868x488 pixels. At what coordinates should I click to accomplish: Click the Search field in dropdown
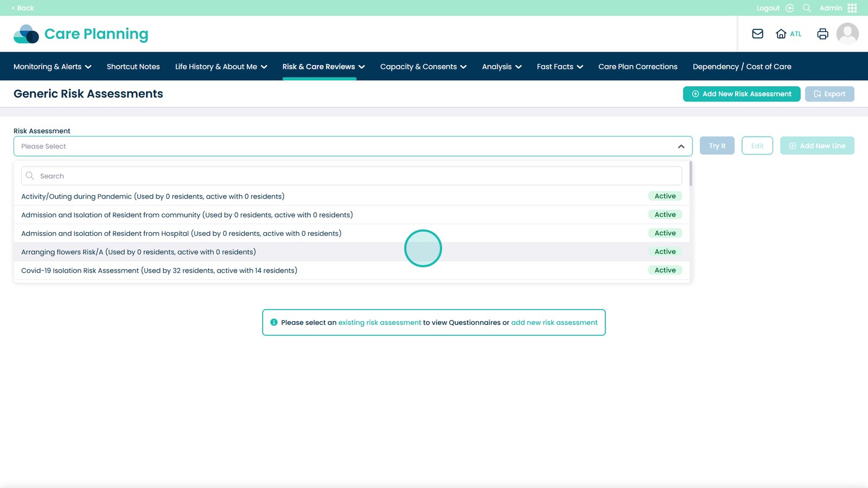352,176
